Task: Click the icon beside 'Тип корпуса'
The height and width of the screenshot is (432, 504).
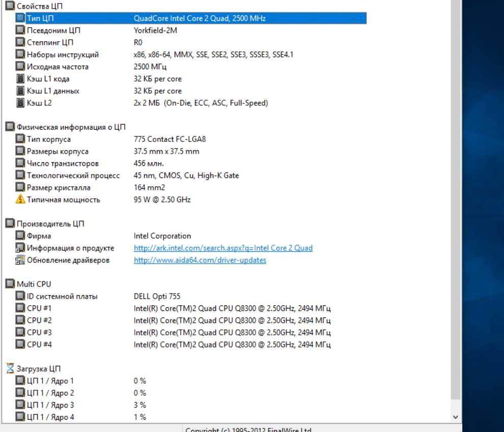Action: [20, 139]
